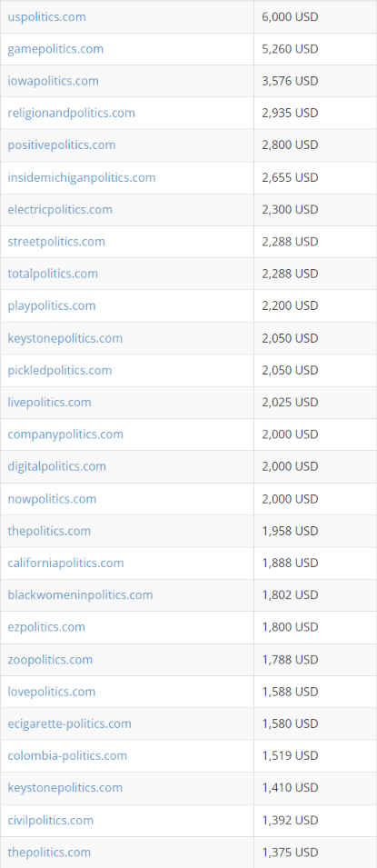377x868 pixels.
Task: Click the iowapolitics.com link
Action: (x=54, y=81)
